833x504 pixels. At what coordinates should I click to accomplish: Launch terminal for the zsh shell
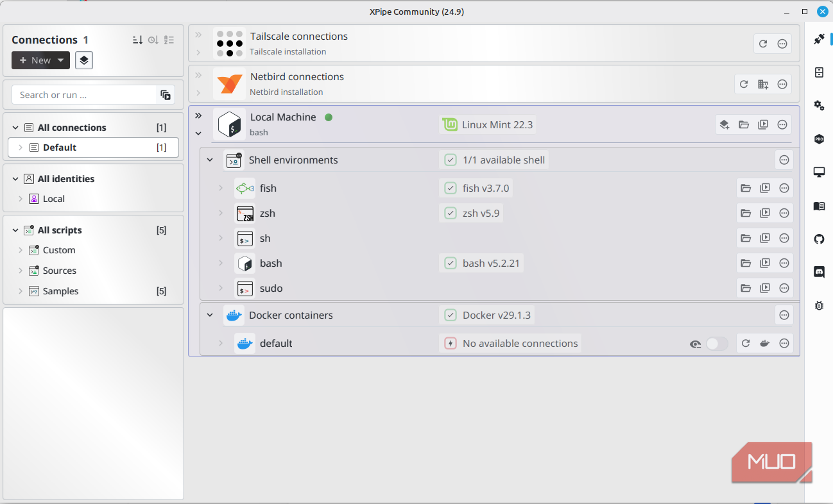click(765, 213)
